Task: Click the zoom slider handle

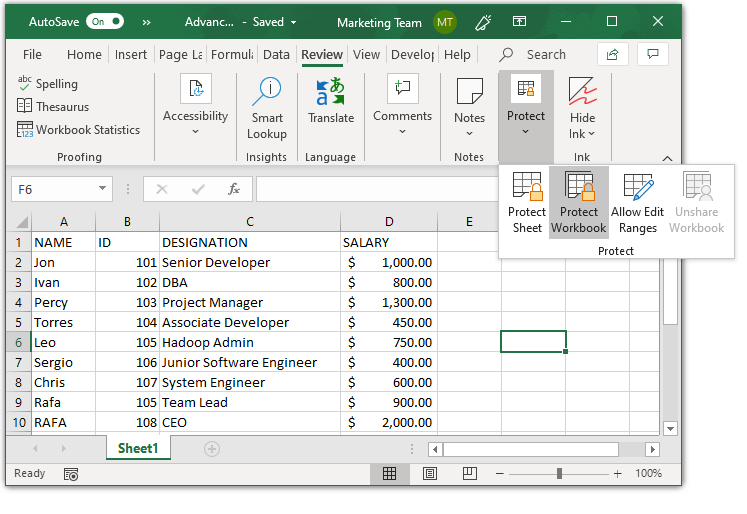Action: pos(559,473)
